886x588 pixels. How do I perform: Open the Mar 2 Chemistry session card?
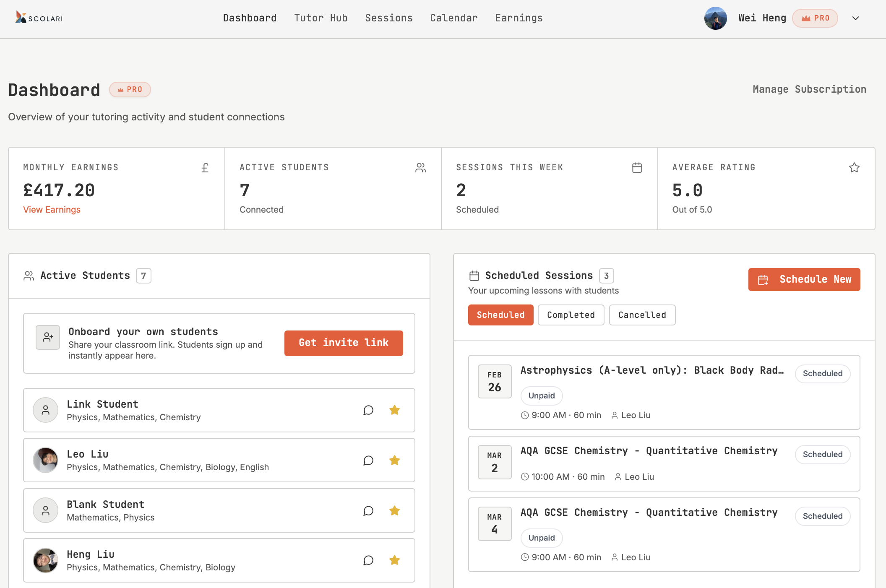click(649, 451)
